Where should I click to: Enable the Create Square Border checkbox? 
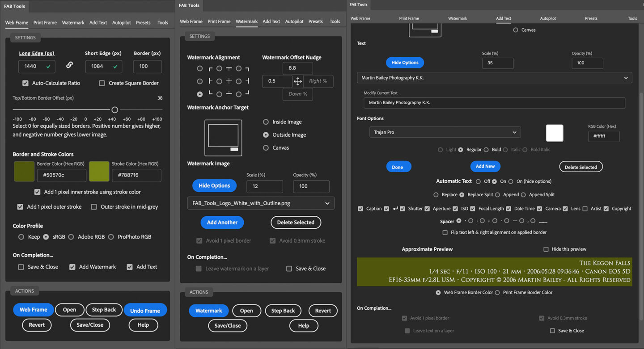point(102,83)
